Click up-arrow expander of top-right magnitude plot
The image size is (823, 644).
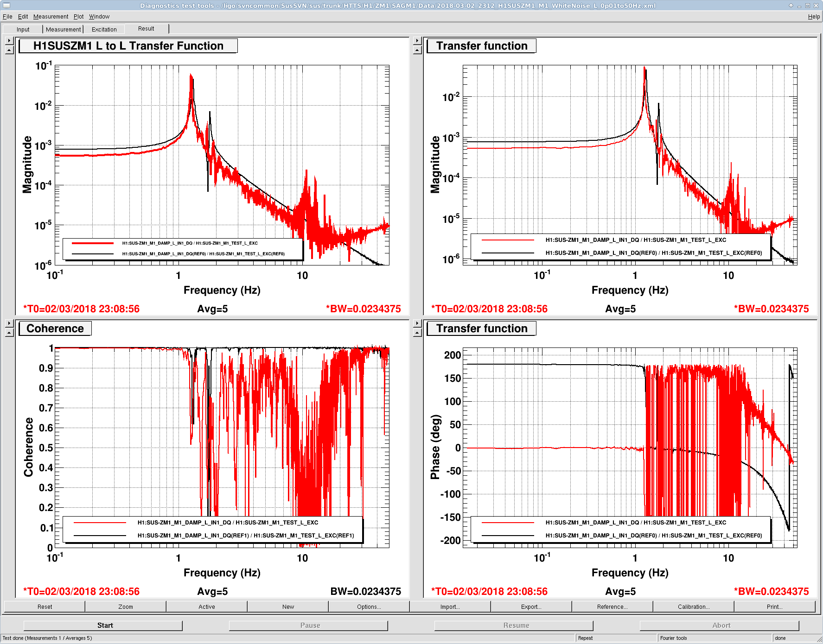(417, 50)
